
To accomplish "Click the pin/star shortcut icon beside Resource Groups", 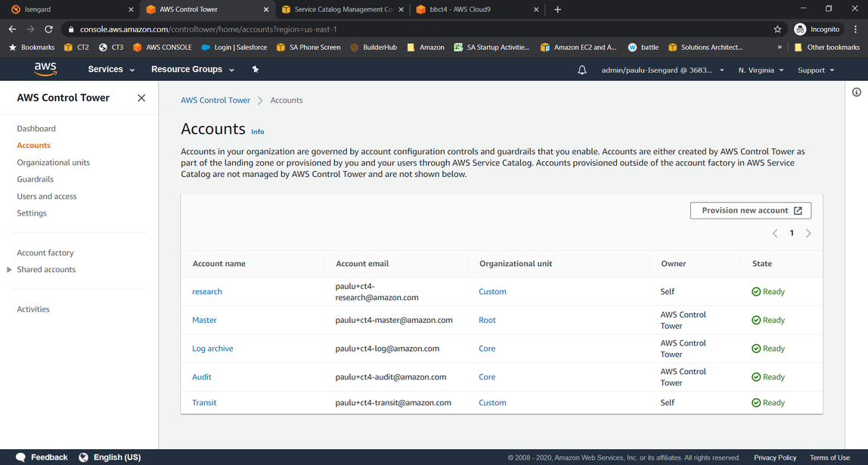I will coord(256,70).
